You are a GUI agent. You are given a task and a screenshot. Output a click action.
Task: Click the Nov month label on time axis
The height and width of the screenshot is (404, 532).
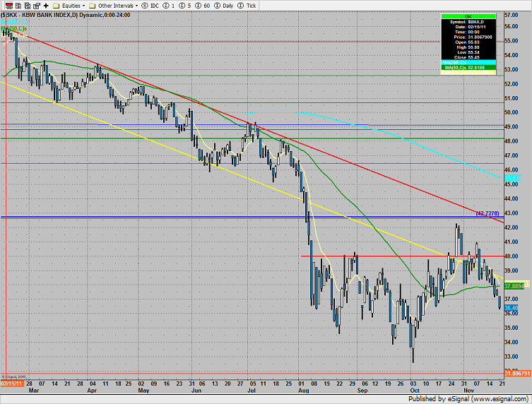click(x=468, y=391)
